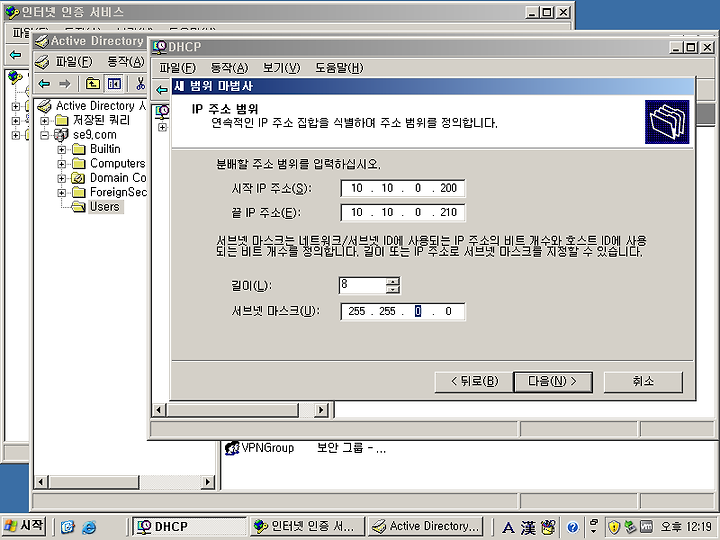Image resolution: width=720 pixels, height=540 pixels.
Task: Click Active Directory cut scissors icon
Action: pyautogui.click(x=140, y=84)
